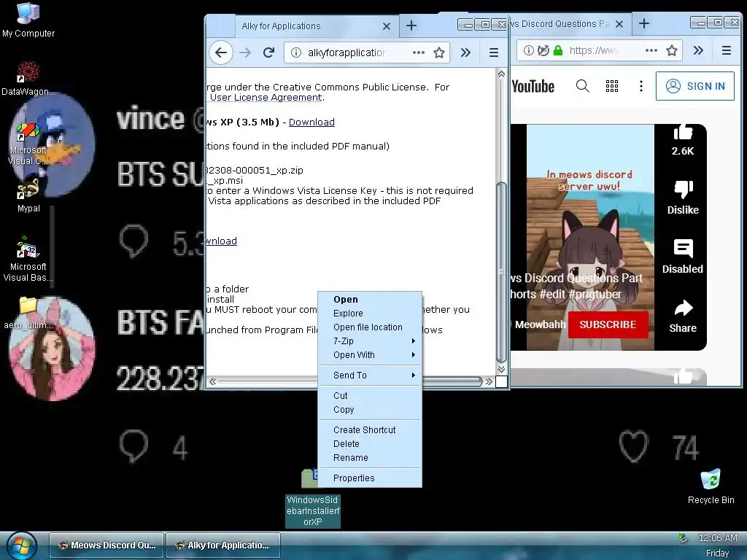Choose Cut in context menu
747x560 pixels.
[370, 396]
